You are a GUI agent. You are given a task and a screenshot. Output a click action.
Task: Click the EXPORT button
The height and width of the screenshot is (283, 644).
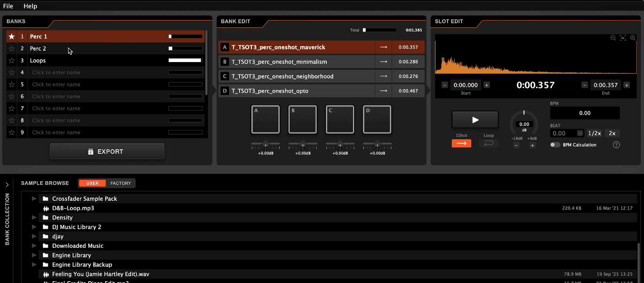tap(107, 151)
